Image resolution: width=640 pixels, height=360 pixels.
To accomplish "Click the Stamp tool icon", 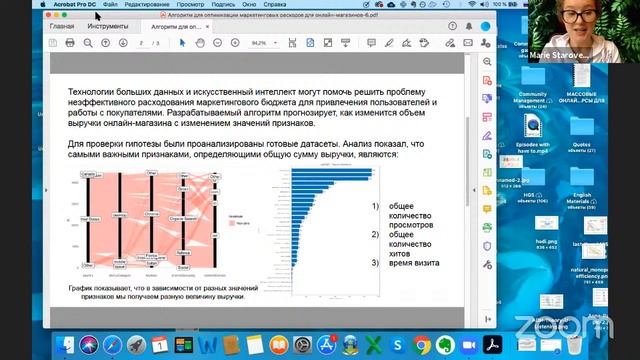I will click(424, 43).
